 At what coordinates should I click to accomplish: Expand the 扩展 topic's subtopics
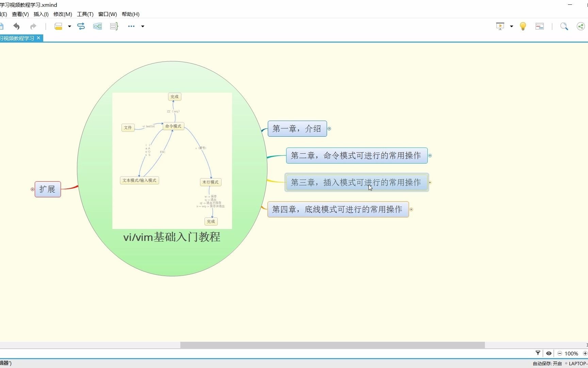pos(32,189)
